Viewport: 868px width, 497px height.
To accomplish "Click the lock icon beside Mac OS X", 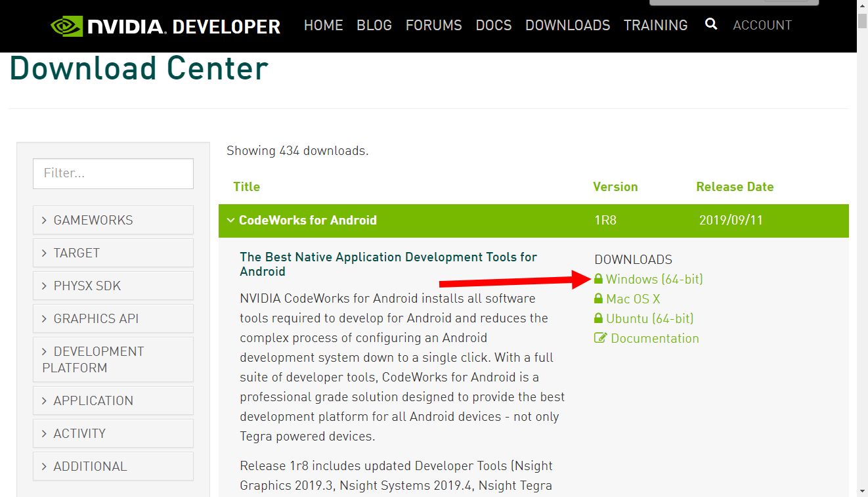I will [598, 299].
